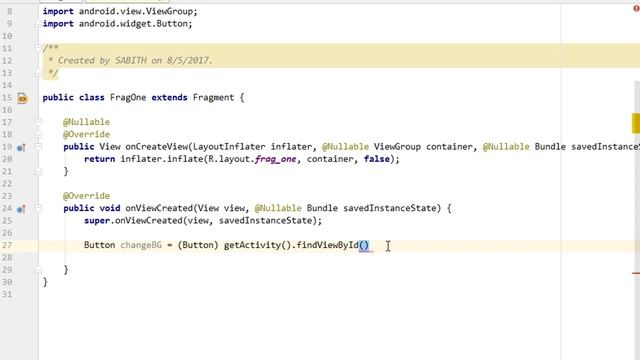Click the 'false' literal on line 20
The image size is (640, 360).
click(x=377, y=159)
